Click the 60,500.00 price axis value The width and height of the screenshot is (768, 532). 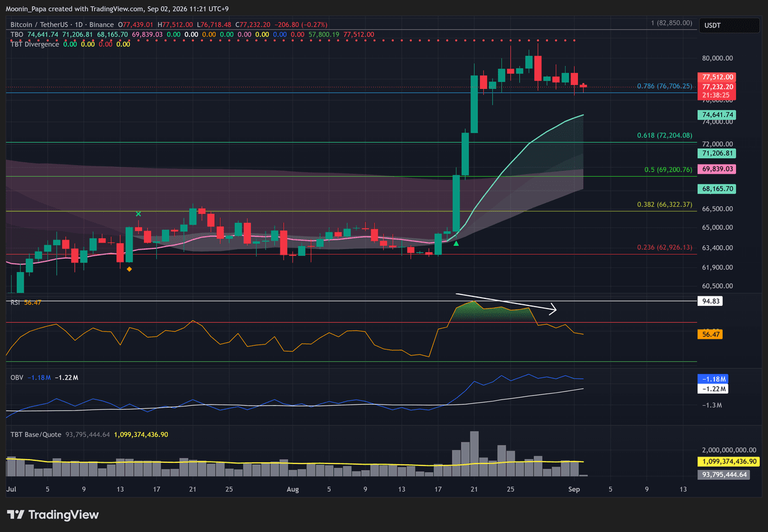click(718, 286)
